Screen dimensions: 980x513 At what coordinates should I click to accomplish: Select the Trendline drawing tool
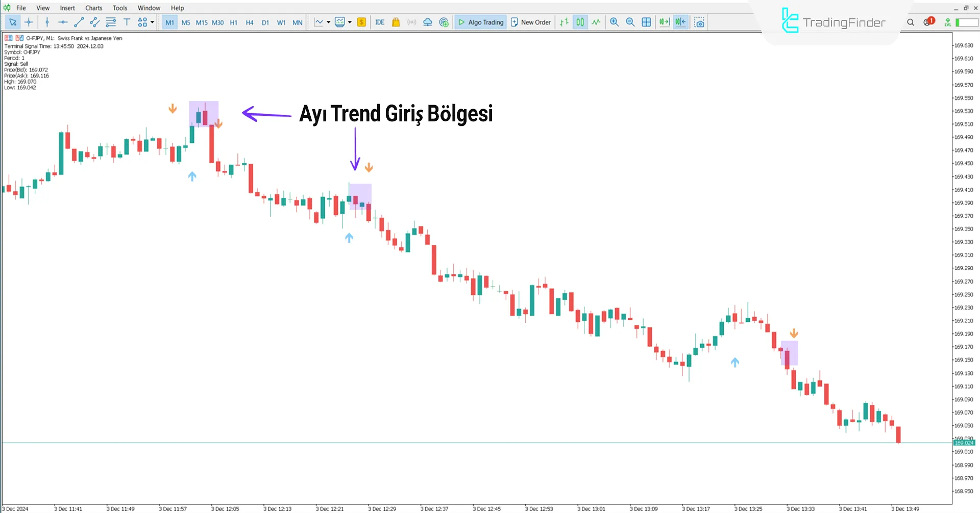pyautogui.click(x=79, y=22)
